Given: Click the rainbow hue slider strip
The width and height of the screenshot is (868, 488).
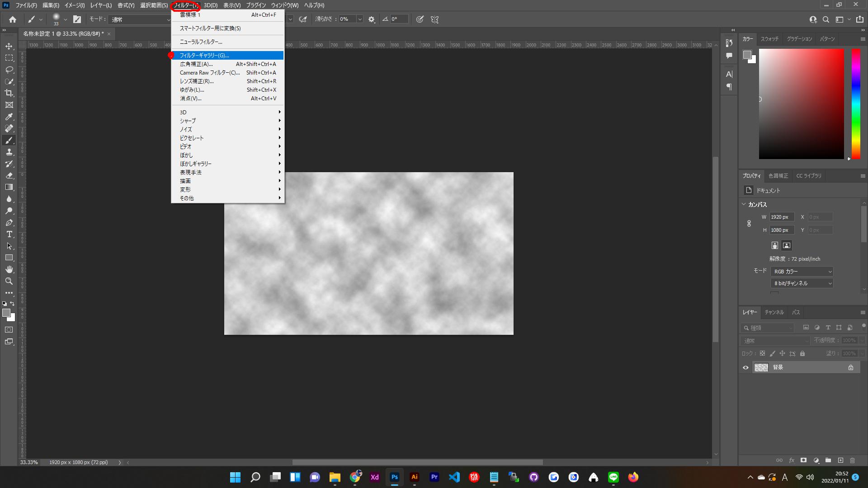Looking at the screenshot, I should [856, 104].
